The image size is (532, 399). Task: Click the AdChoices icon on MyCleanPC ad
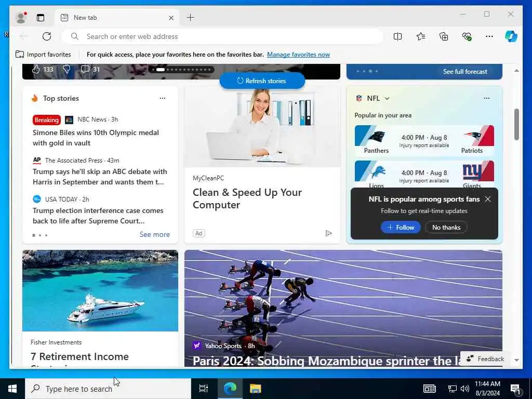(x=328, y=233)
